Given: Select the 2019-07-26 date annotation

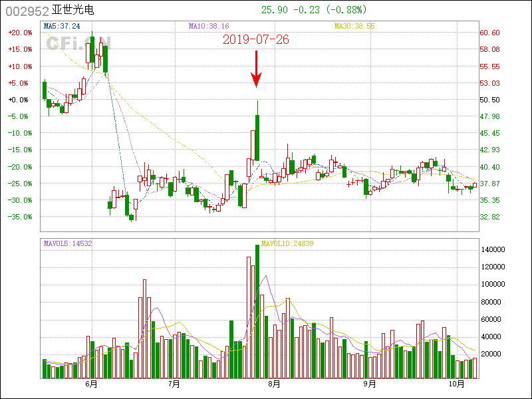Looking at the screenshot, I should (x=256, y=39).
